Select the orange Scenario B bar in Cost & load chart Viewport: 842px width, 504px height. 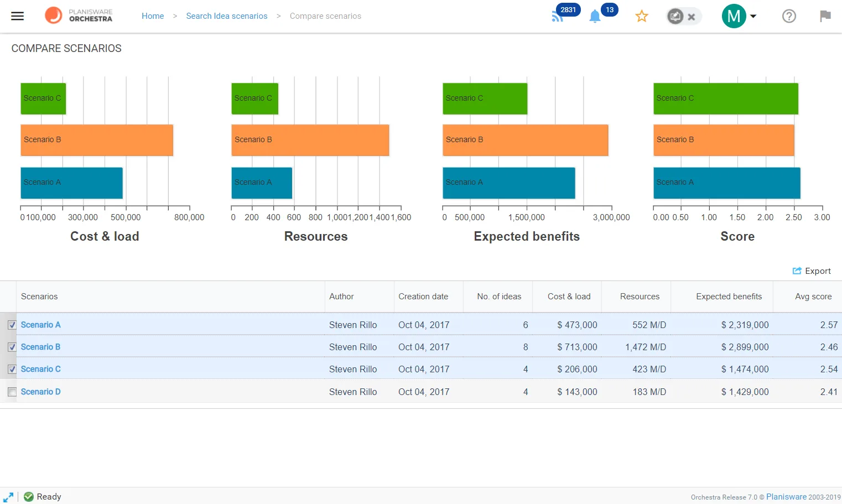tap(97, 140)
